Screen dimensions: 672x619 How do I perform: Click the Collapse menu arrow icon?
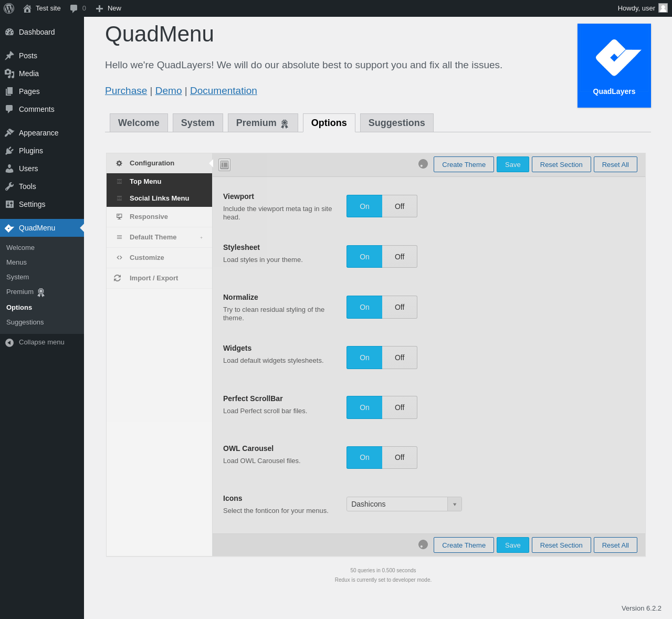point(9,342)
